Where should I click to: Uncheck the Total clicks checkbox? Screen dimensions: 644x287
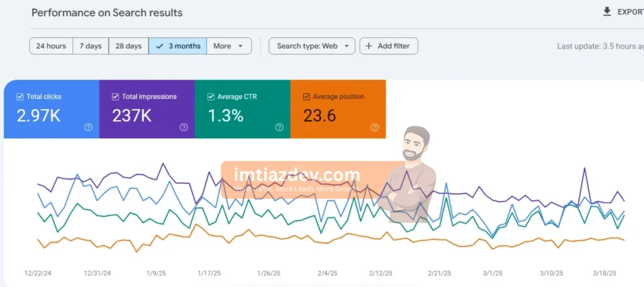pyautogui.click(x=19, y=97)
